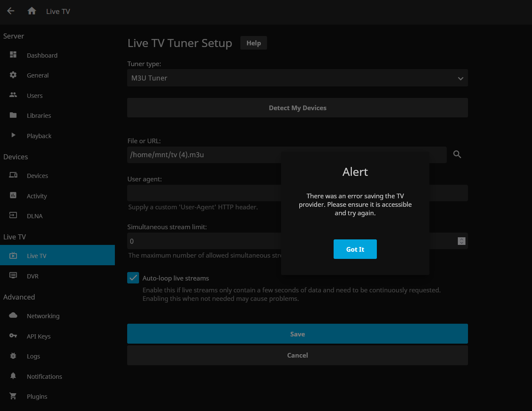This screenshot has width=532, height=411.
Task: Open Dashboard in the sidebar
Action: [x=57, y=55]
